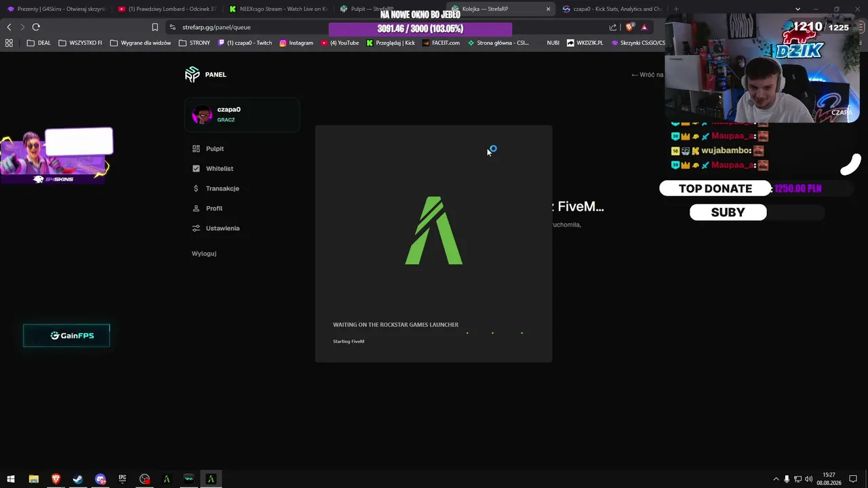This screenshot has height=488, width=868.
Task: Expand the browser tab search dropdown
Action: [797, 9]
